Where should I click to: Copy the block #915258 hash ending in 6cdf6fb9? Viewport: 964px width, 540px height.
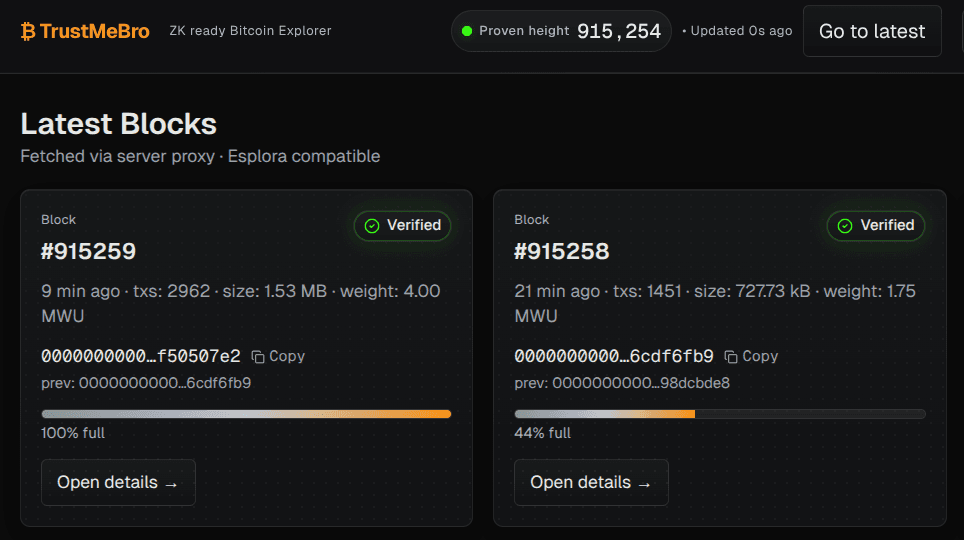click(751, 356)
